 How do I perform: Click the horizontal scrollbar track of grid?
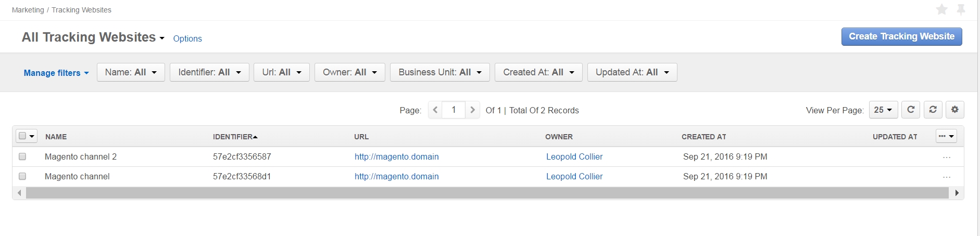[x=487, y=193]
